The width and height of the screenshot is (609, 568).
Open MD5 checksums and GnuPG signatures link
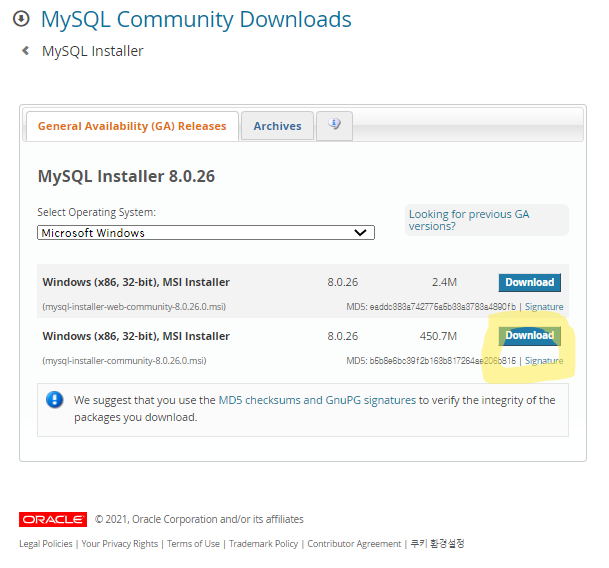coord(317,400)
